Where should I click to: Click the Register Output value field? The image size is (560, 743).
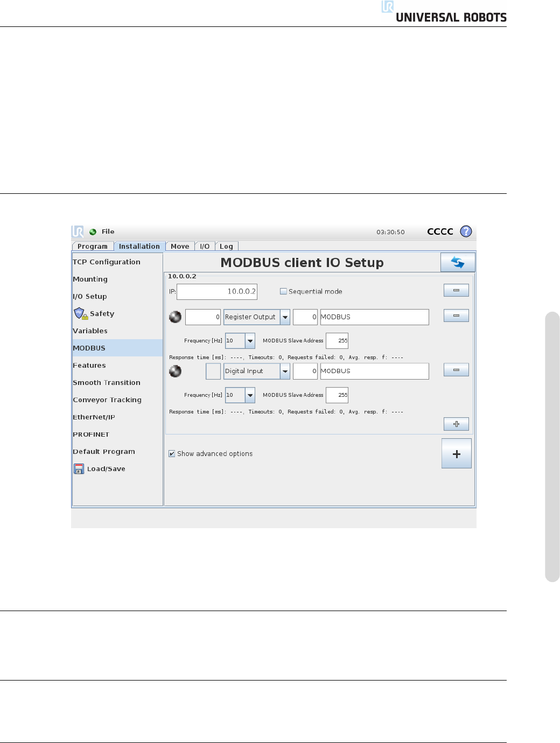(x=203, y=317)
